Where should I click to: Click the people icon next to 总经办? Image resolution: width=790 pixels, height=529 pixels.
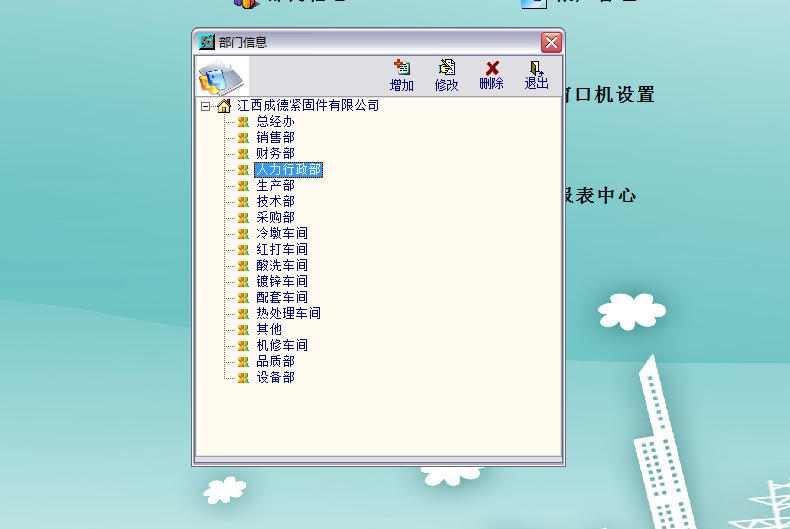tap(243, 122)
